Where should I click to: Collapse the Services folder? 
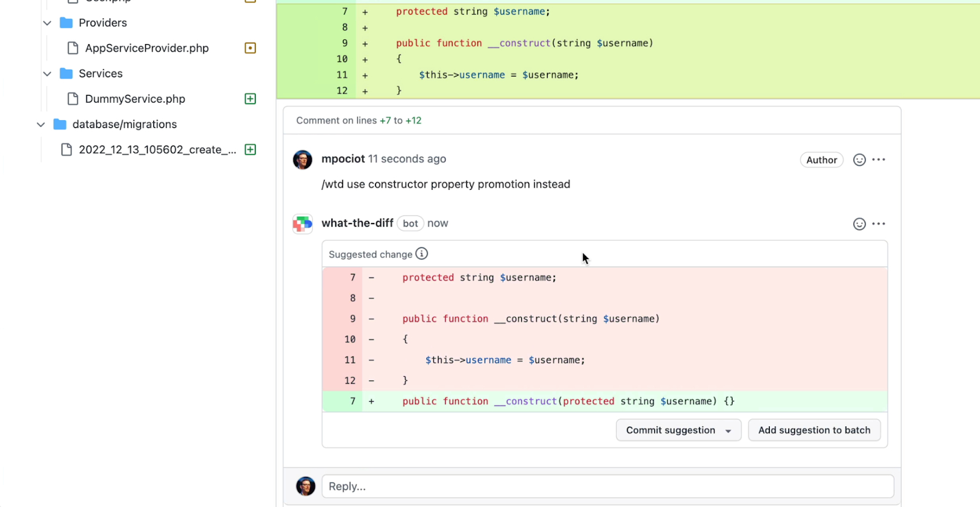point(47,73)
